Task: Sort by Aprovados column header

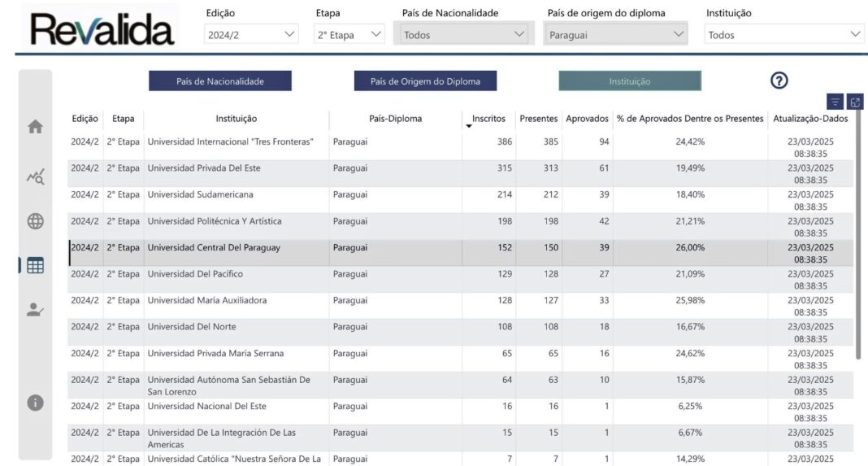Action: coord(587,119)
